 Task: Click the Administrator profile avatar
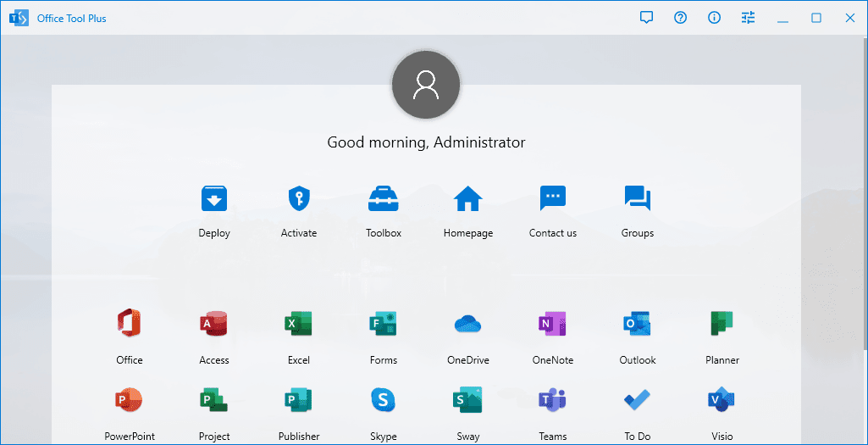[426, 83]
